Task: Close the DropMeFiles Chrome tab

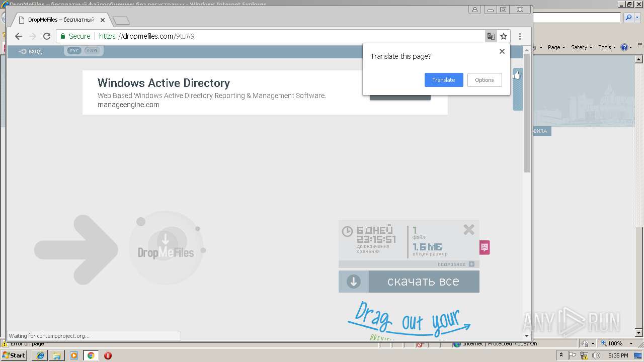Action: (103, 20)
